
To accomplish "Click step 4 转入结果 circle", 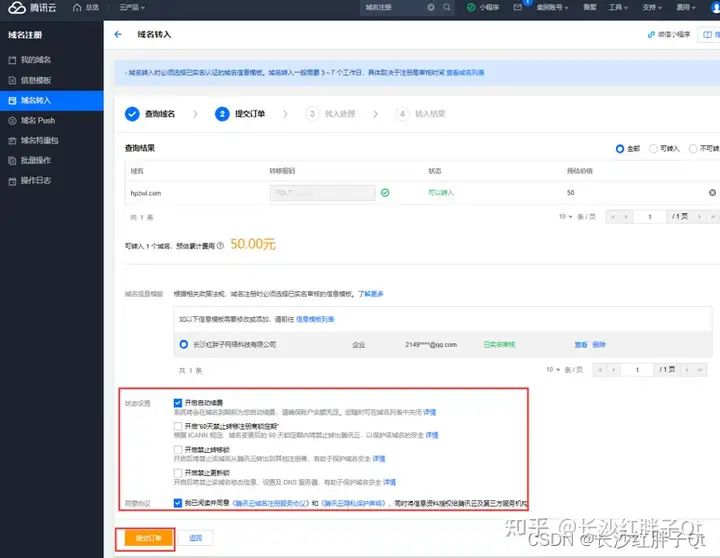I will point(402,113).
